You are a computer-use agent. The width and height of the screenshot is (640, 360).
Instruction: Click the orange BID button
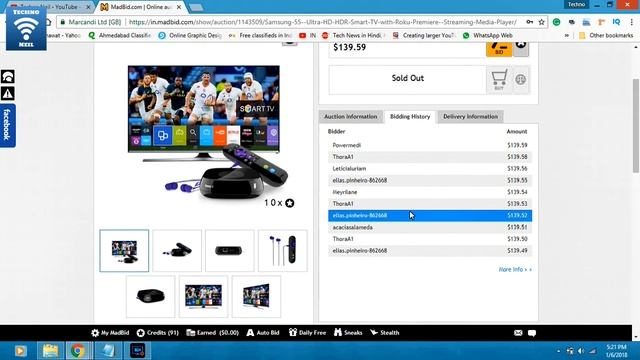click(x=499, y=49)
